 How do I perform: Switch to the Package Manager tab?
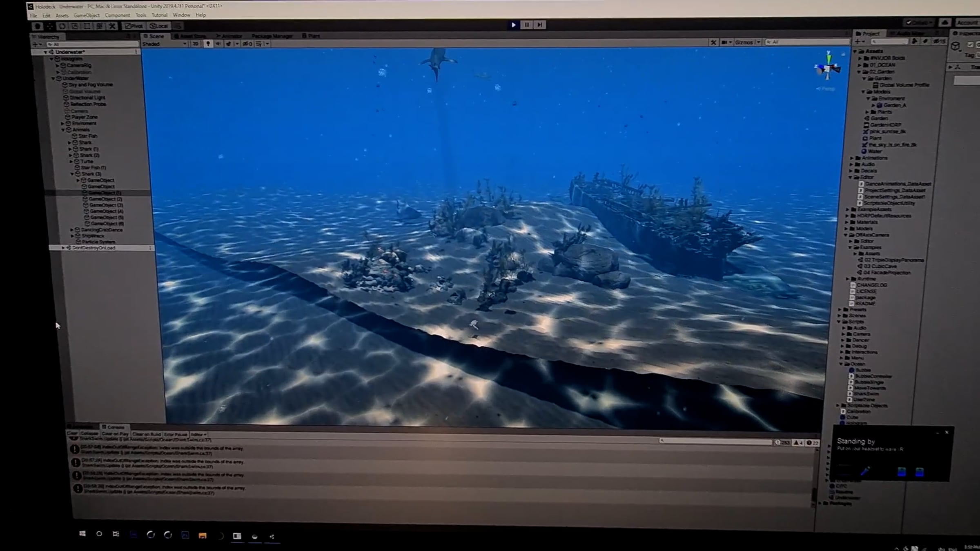272,36
